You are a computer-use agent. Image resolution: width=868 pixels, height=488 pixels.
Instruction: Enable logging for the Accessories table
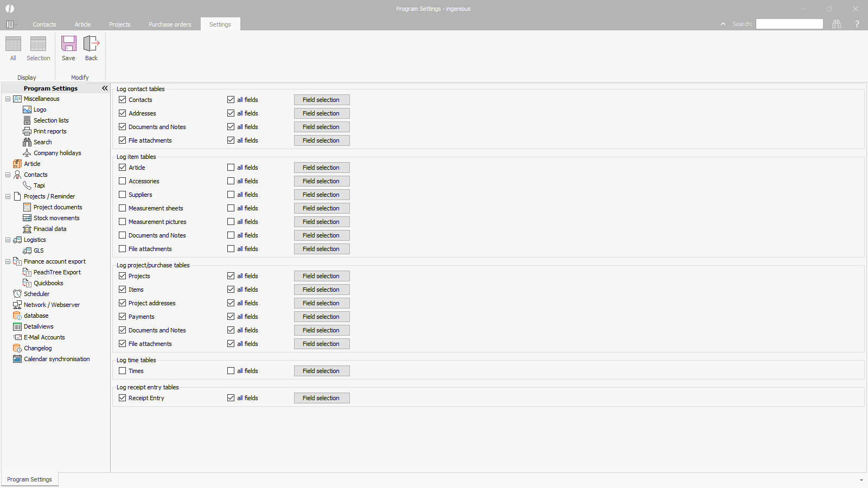pos(123,181)
